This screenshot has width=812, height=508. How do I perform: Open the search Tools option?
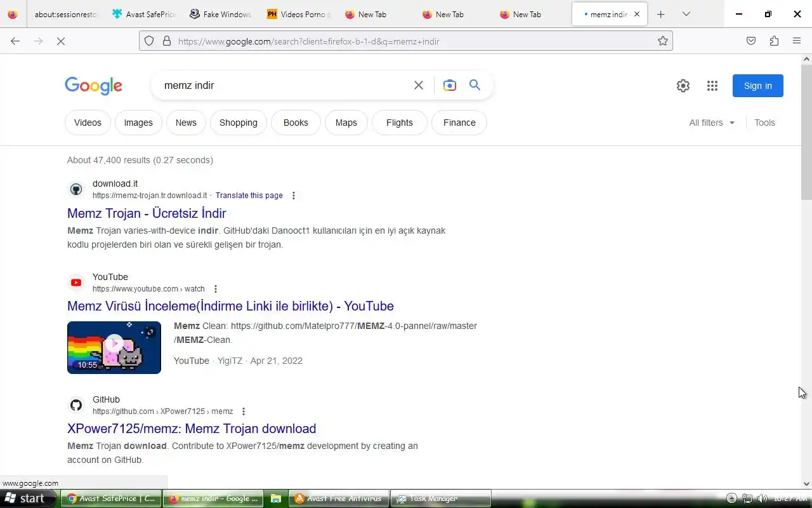(764, 123)
